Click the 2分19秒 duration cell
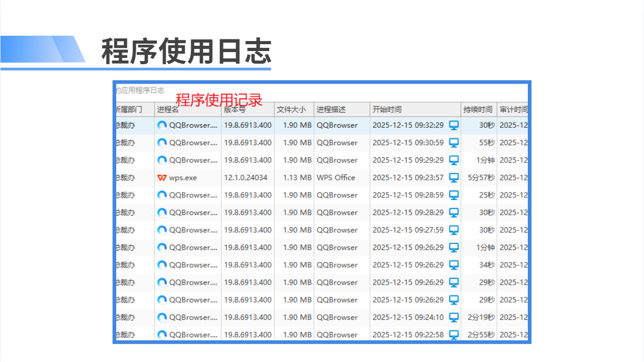The height and width of the screenshot is (362, 644). pyautogui.click(x=481, y=317)
